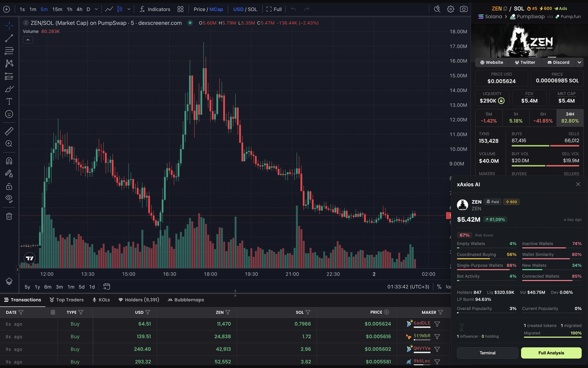Open the quick search lightning icon
This screenshot has width=588, height=368.
coord(437,9)
